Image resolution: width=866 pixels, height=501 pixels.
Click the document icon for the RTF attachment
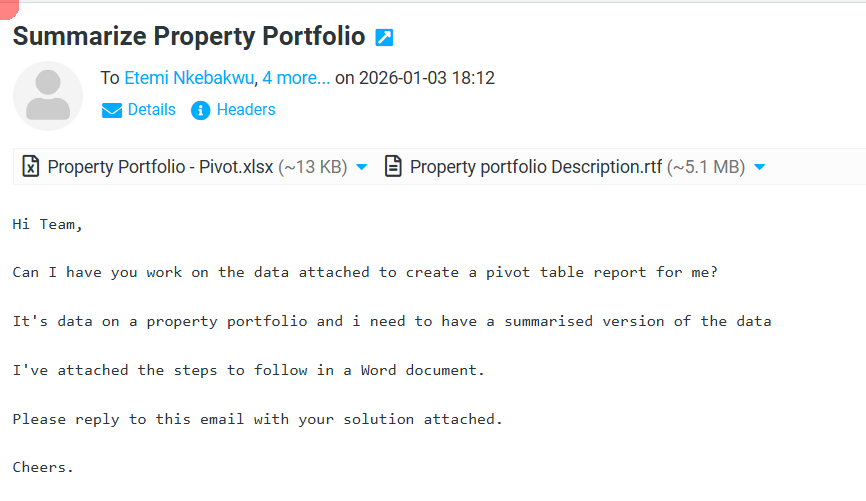click(394, 167)
